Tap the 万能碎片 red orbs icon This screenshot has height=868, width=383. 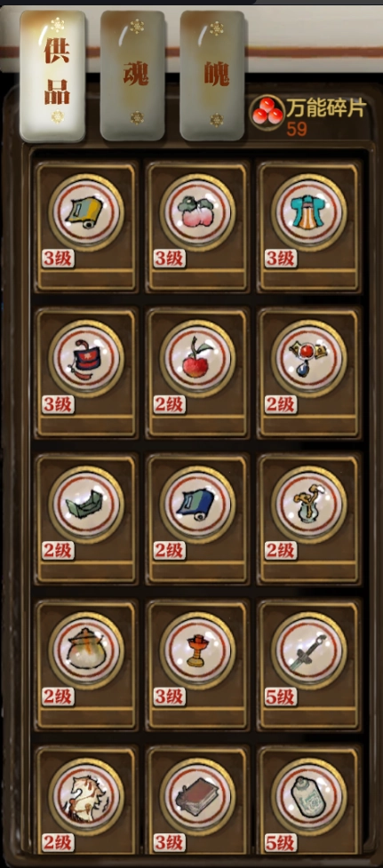tap(267, 113)
